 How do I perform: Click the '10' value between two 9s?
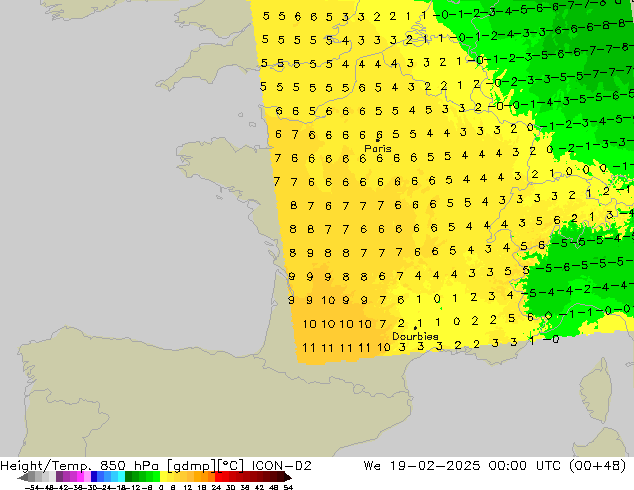tap(328, 300)
